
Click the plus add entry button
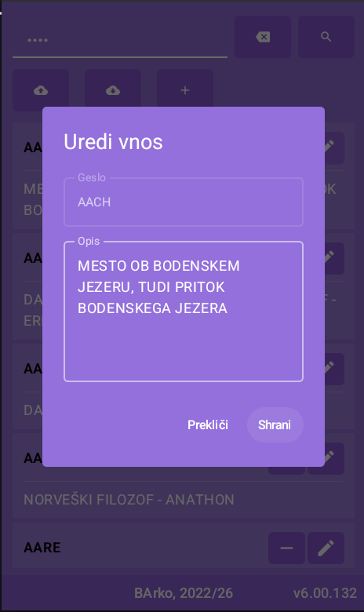[185, 90]
